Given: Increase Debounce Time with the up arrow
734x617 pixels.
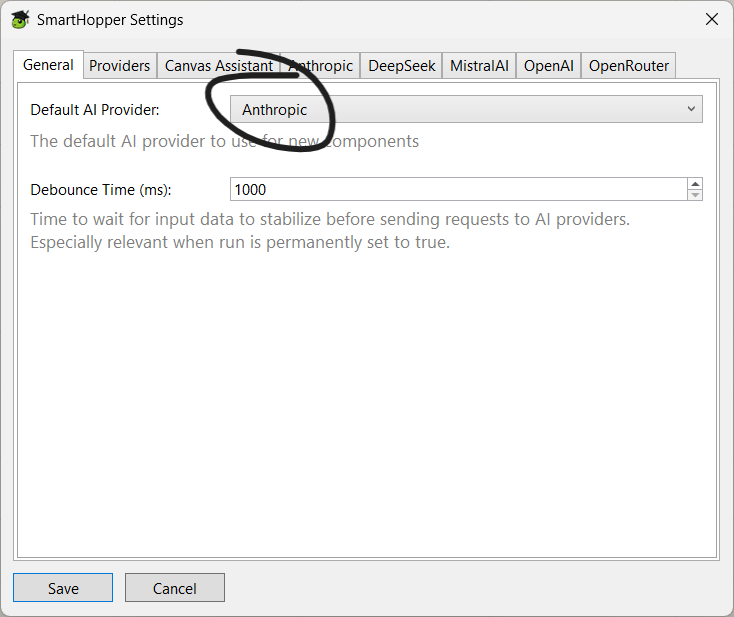Looking at the screenshot, I should click(x=695, y=184).
